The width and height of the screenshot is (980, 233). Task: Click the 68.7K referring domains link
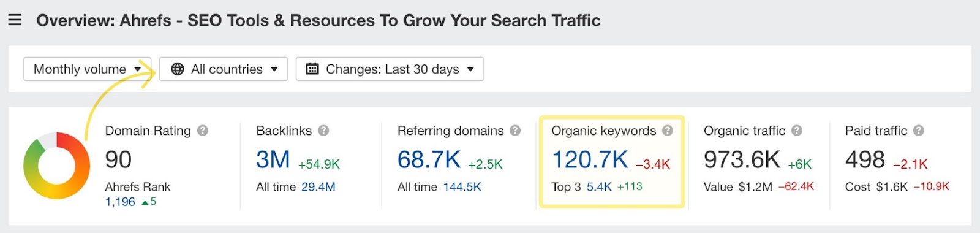(429, 159)
